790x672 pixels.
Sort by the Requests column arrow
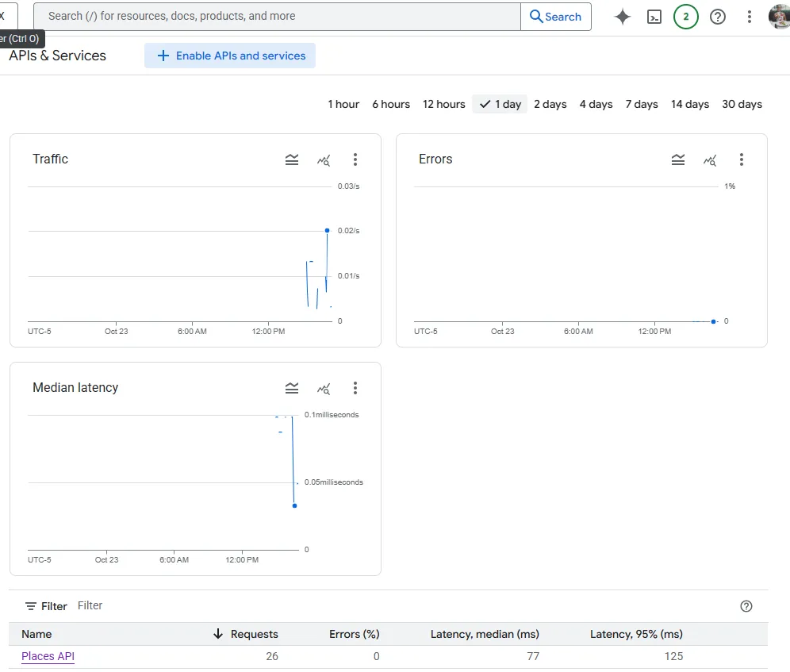tap(217, 634)
